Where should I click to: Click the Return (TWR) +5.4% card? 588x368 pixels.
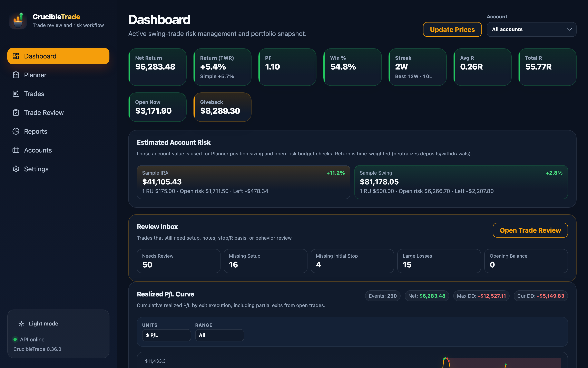(x=222, y=67)
